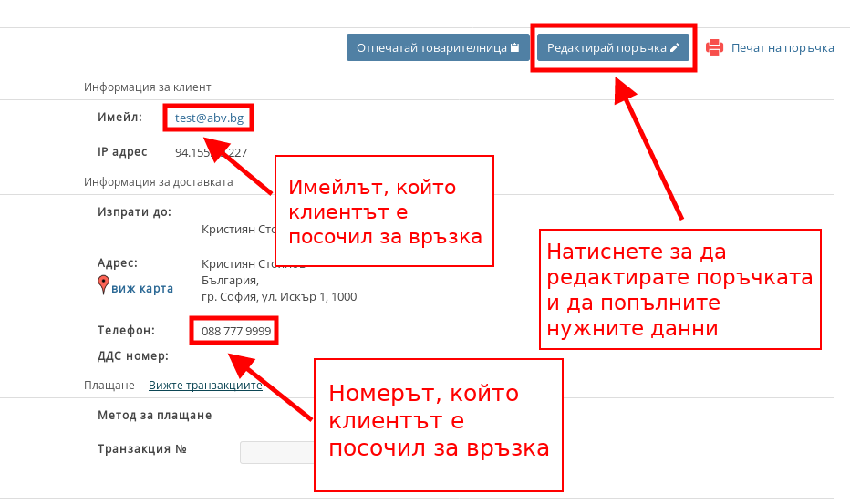Click the phone number 088 777 9999
The height and width of the screenshot is (504, 850).
click(x=235, y=331)
